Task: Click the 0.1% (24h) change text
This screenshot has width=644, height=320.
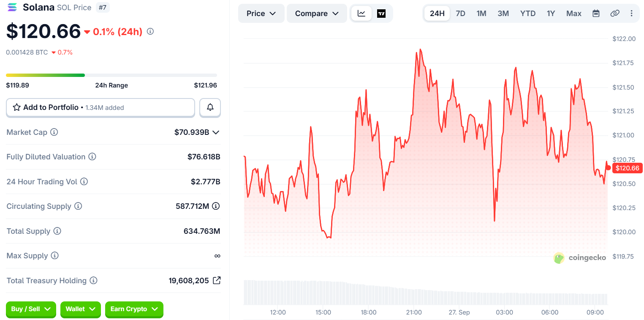Action: coord(117,32)
